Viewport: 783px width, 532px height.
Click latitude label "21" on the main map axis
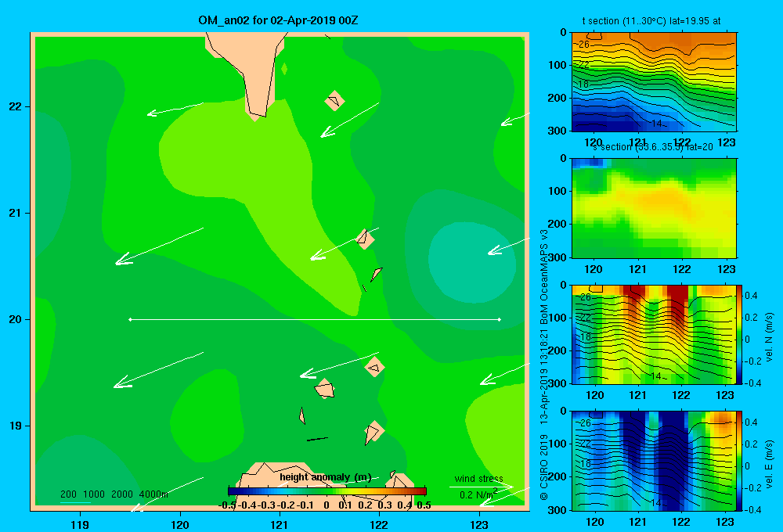tap(16, 213)
